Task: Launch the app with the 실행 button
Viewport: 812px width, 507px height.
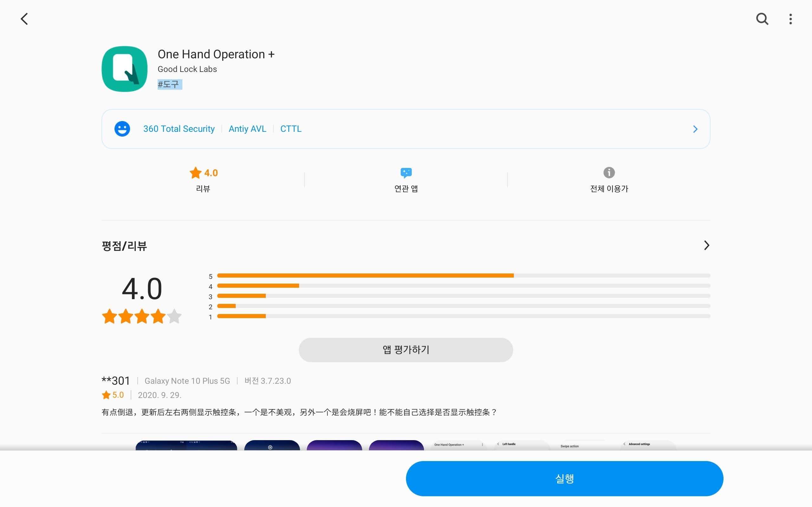Action: click(564, 478)
